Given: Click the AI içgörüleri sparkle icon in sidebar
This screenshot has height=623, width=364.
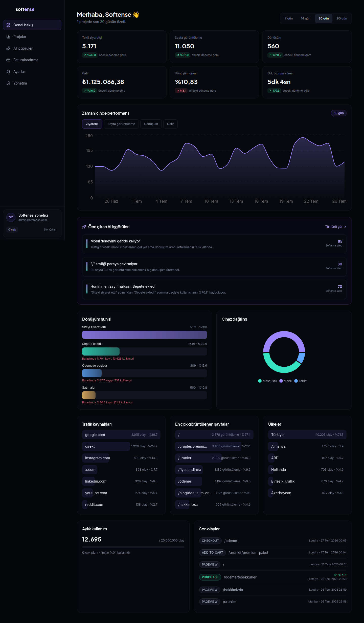Looking at the screenshot, I should 8,48.
